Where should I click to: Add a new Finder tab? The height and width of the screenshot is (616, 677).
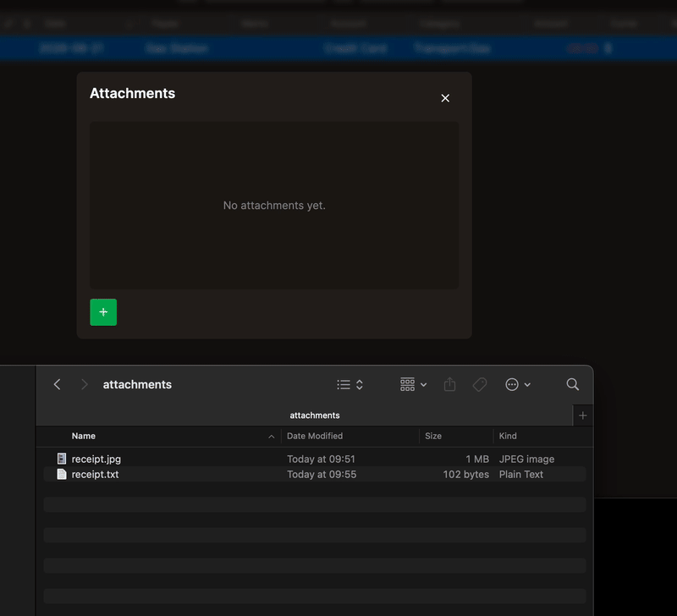pos(583,415)
